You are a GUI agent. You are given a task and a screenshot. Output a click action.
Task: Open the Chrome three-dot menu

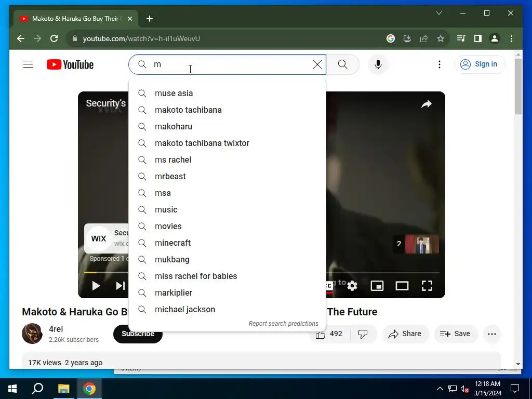click(511, 38)
